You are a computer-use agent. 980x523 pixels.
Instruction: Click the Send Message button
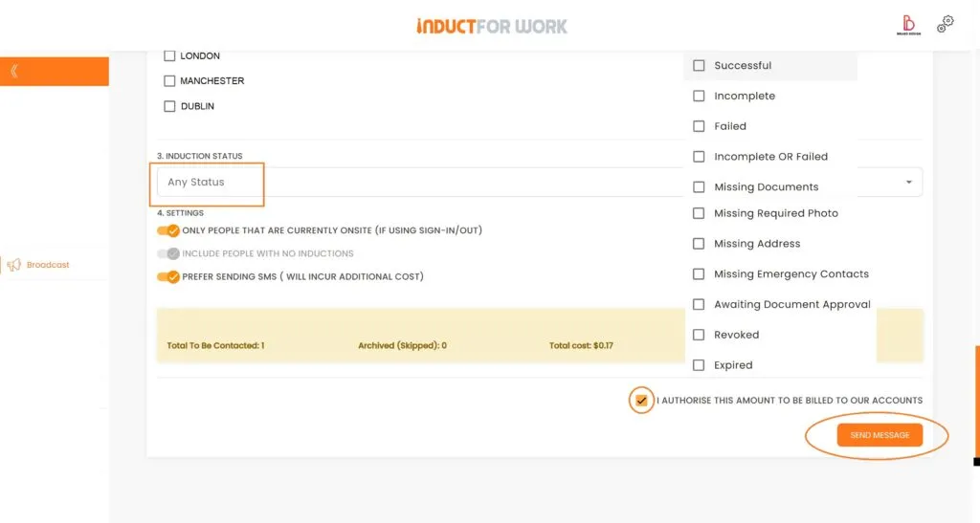point(880,435)
